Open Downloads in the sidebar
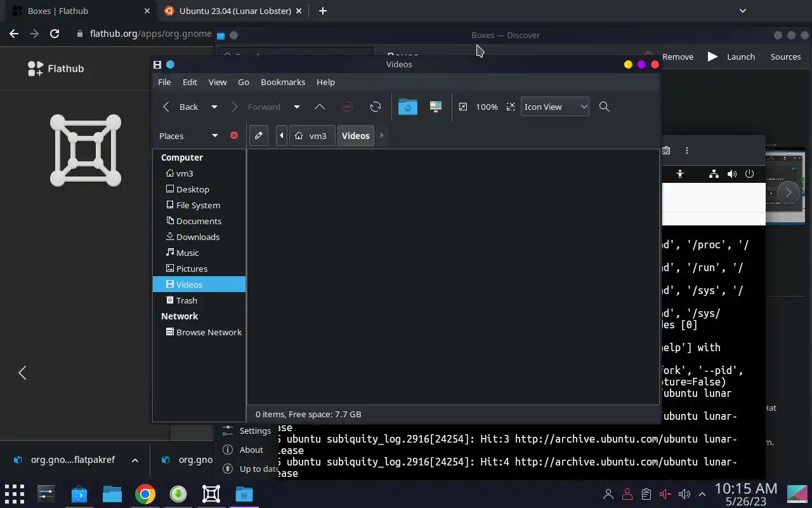The height and width of the screenshot is (508, 812). click(x=199, y=237)
